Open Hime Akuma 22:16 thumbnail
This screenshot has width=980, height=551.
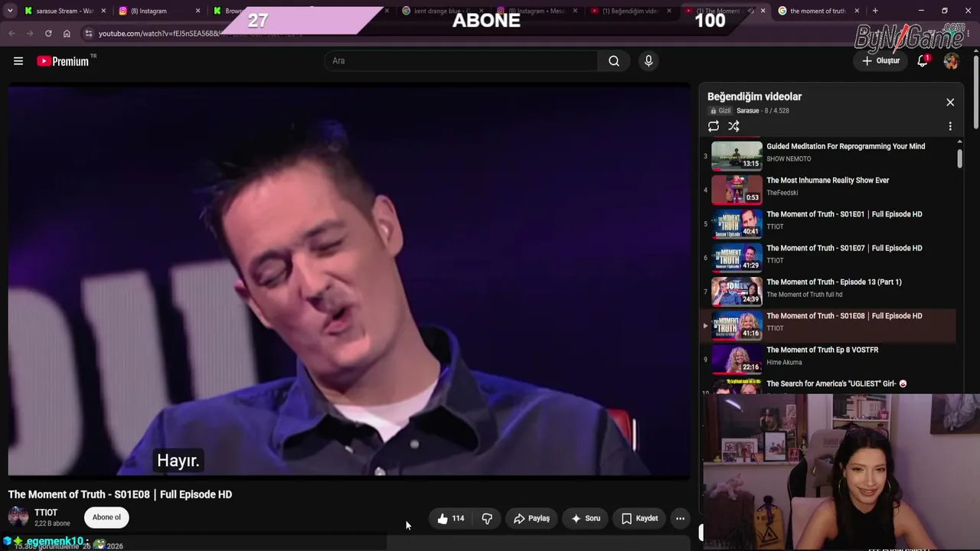(737, 359)
